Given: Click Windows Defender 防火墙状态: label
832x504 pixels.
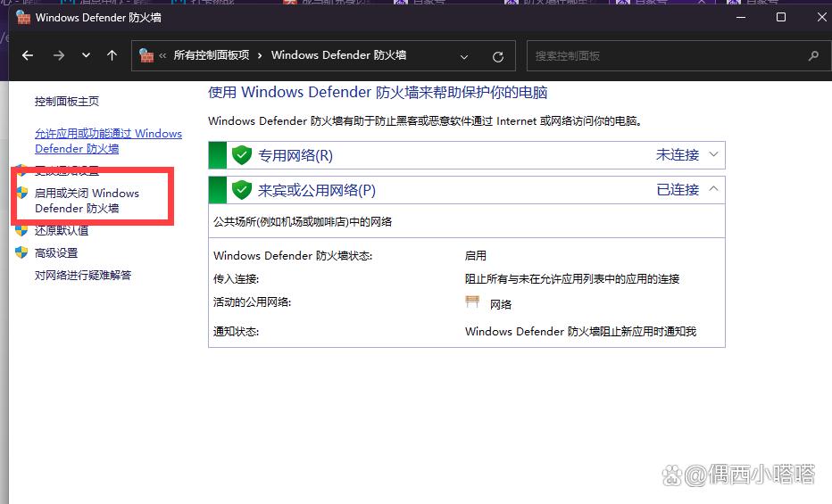Looking at the screenshot, I should click(293, 255).
